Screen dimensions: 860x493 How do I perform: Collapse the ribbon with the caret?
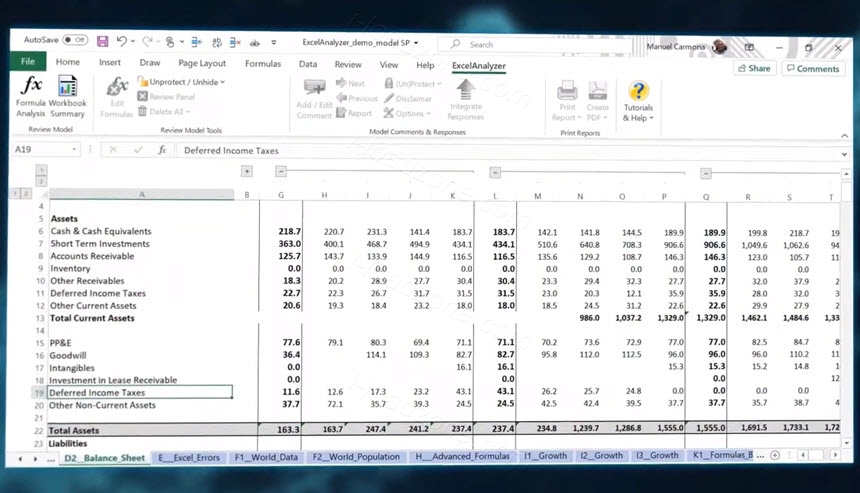coord(844,135)
